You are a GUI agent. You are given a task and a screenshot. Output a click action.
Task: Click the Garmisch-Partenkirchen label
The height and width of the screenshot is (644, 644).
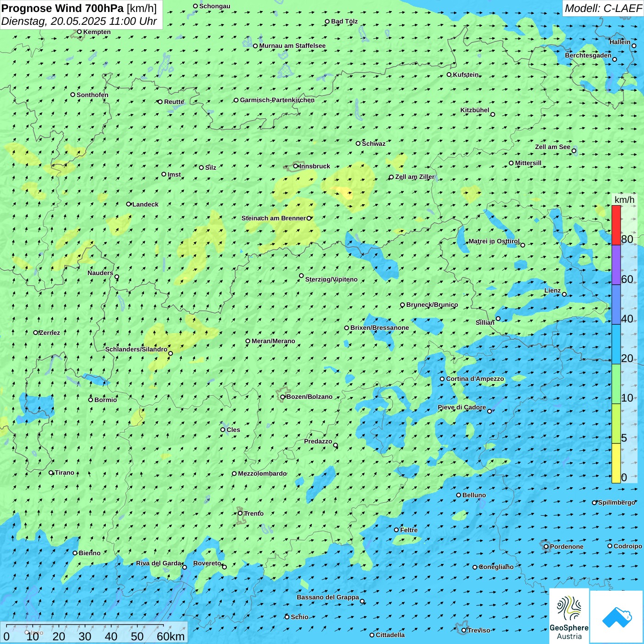pos(277,100)
